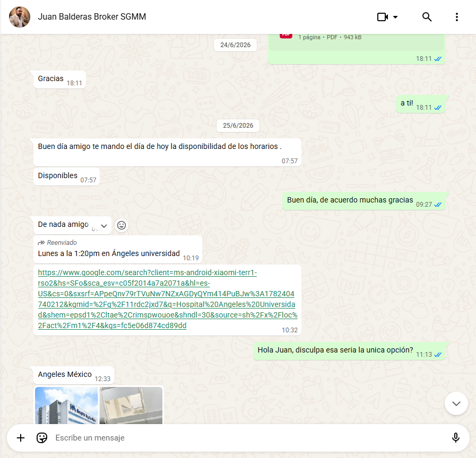The width and height of the screenshot is (476, 458).
Task: Start a video call with camera icon
Action: tap(383, 17)
